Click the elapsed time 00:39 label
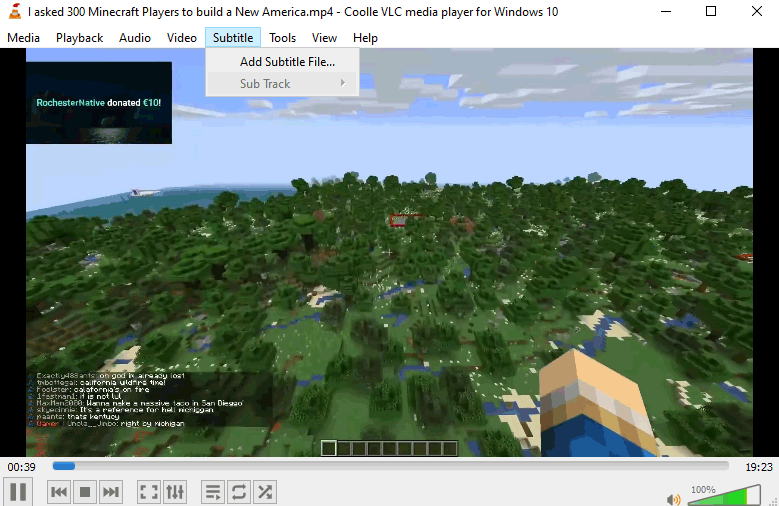 click(x=22, y=467)
